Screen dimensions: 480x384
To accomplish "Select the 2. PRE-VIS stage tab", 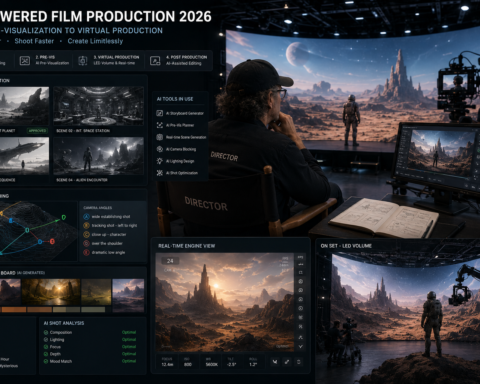I will [45, 60].
